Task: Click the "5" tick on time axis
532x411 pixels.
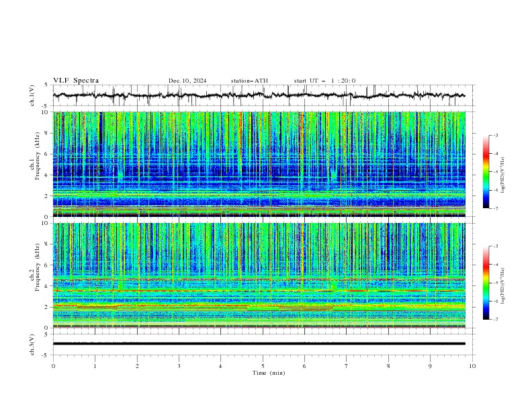Action: coord(263,366)
